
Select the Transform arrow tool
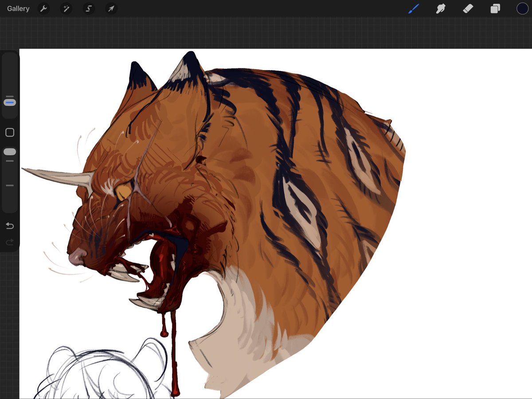coord(111,8)
